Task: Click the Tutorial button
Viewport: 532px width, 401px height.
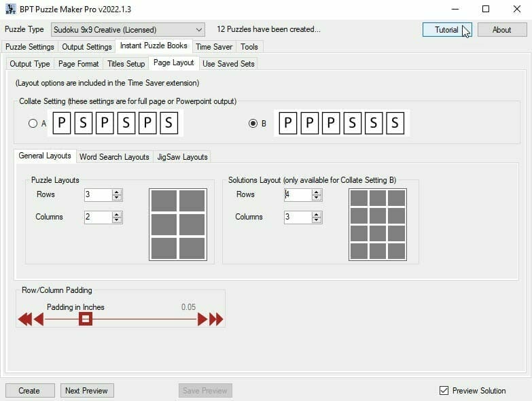Action: (447, 30)
